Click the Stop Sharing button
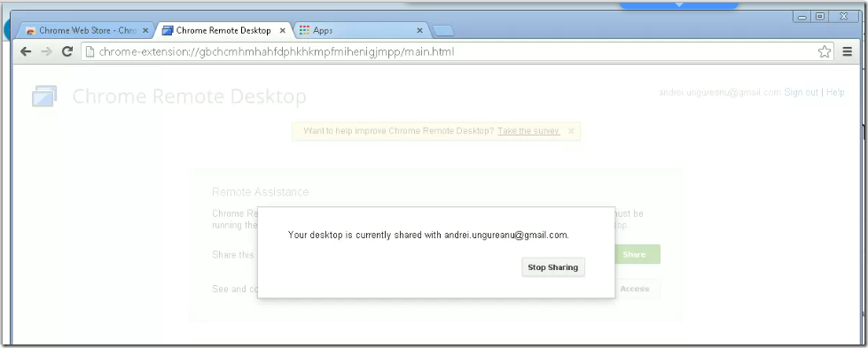 [x=553, y=267]
